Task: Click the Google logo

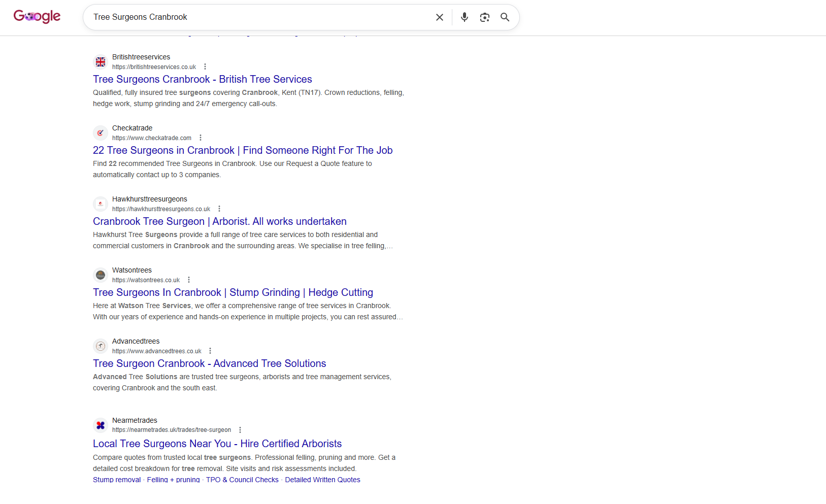Action: [37, 17]
